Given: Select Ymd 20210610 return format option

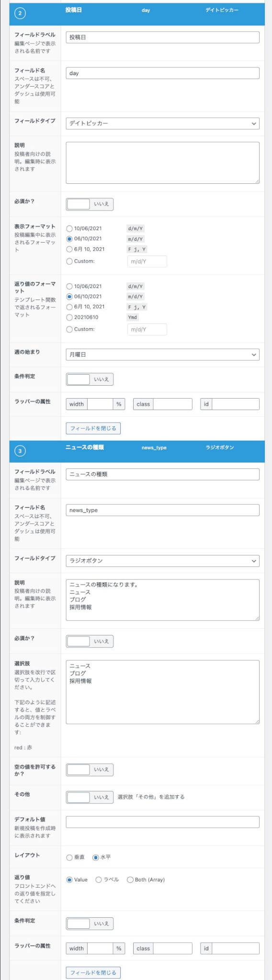Looking at the screenshot, I should pyautogui.click(x=69, y=317).
